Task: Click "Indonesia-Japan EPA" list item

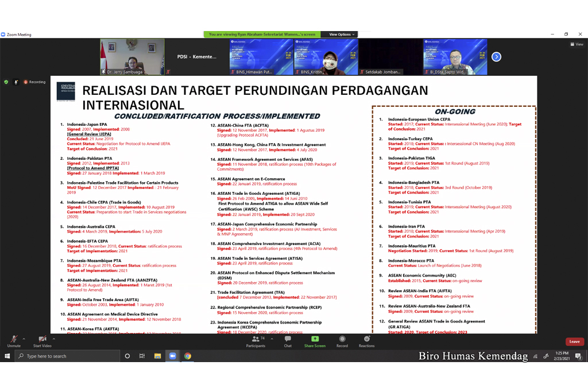Action: [x=87, y=124]
